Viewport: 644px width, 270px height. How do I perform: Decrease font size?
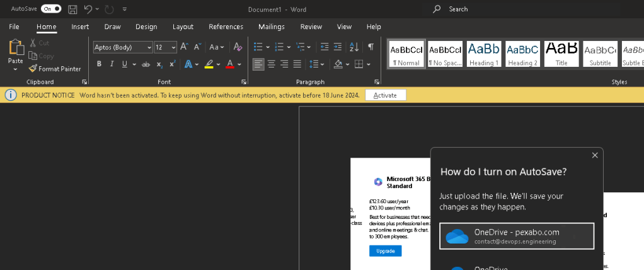click(197, 47)
